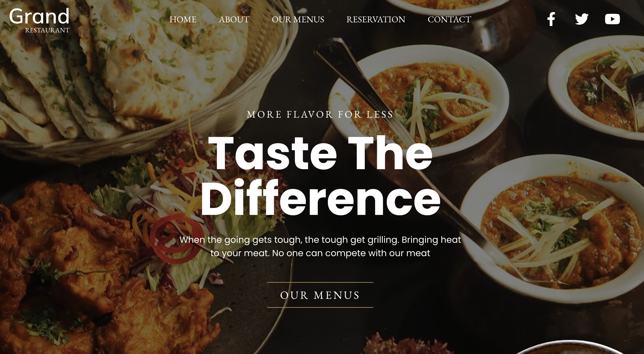The image size is (644, 354).
Task: Open the Facebook social icon
Action: 551,19
